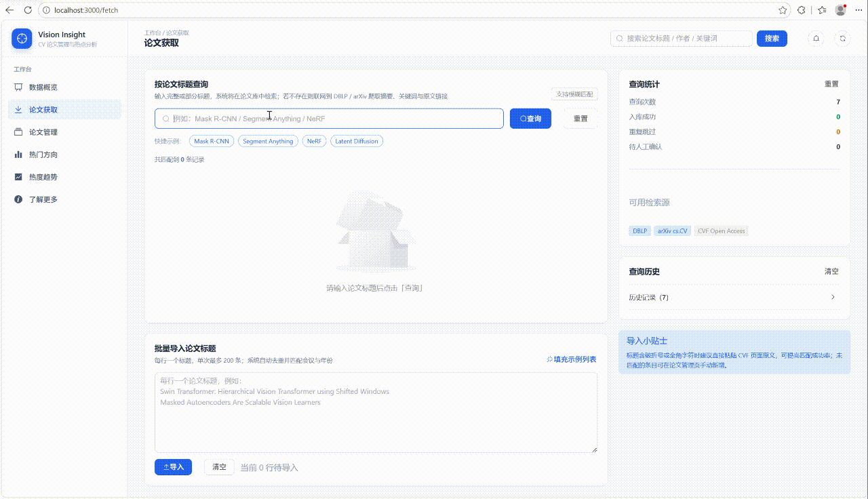The width and height of the screenshot is (868, 499).
Task: Click the refresh icon in header
Action: pos(843,39)
